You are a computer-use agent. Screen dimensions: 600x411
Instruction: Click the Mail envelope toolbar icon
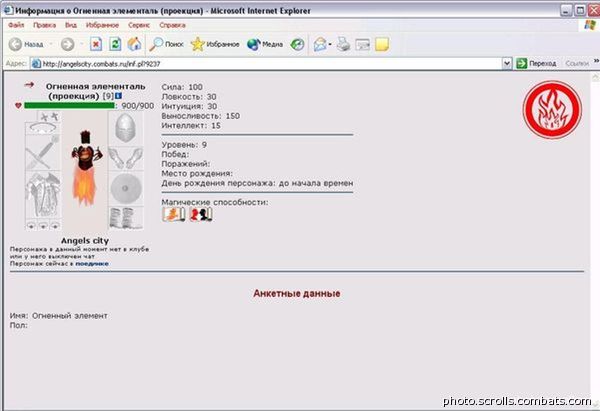point(320,44)
